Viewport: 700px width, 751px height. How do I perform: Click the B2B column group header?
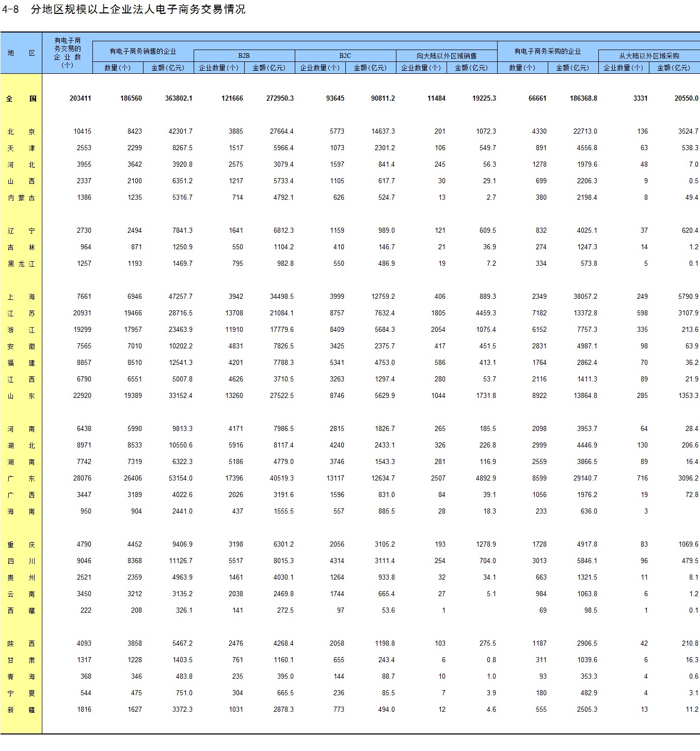pos(244,56)
